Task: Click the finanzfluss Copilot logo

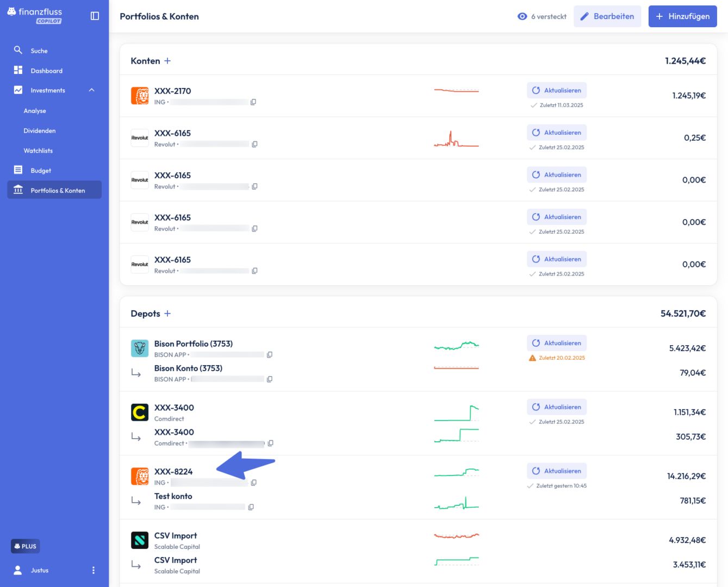Action: (x=35, y=15)
